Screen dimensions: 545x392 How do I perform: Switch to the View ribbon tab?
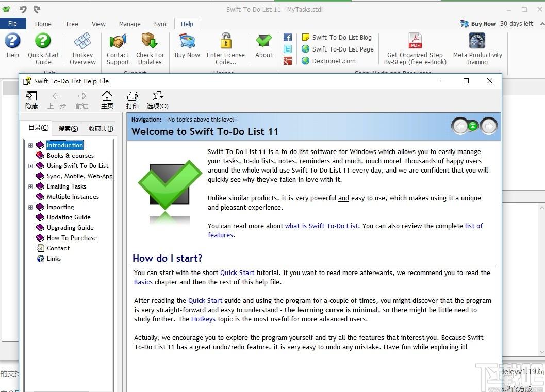click(98, 24)
